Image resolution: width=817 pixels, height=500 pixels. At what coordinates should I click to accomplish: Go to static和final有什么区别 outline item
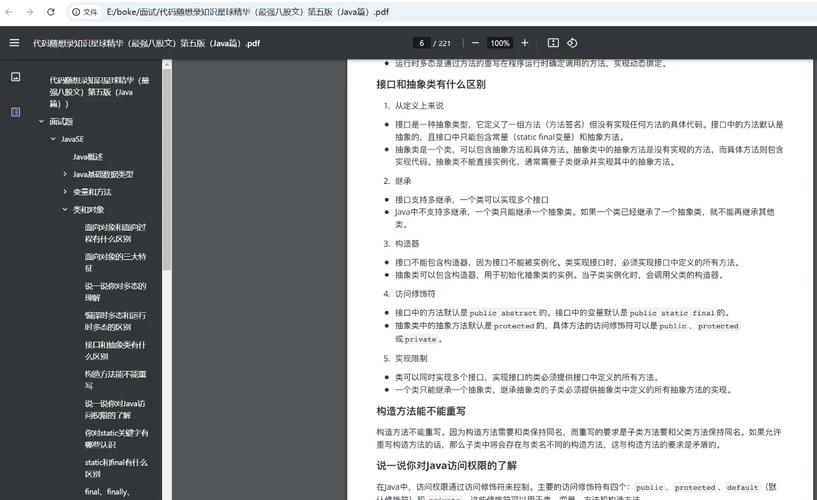point(116,468)
